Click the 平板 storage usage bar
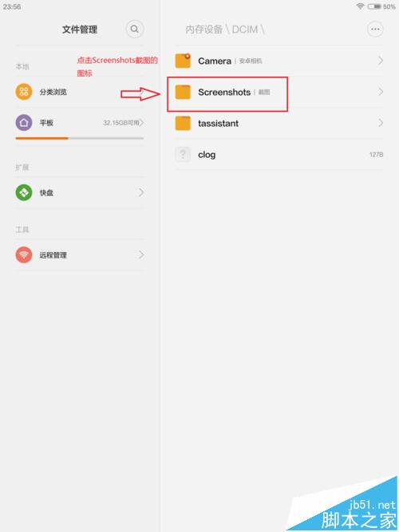 80,139
